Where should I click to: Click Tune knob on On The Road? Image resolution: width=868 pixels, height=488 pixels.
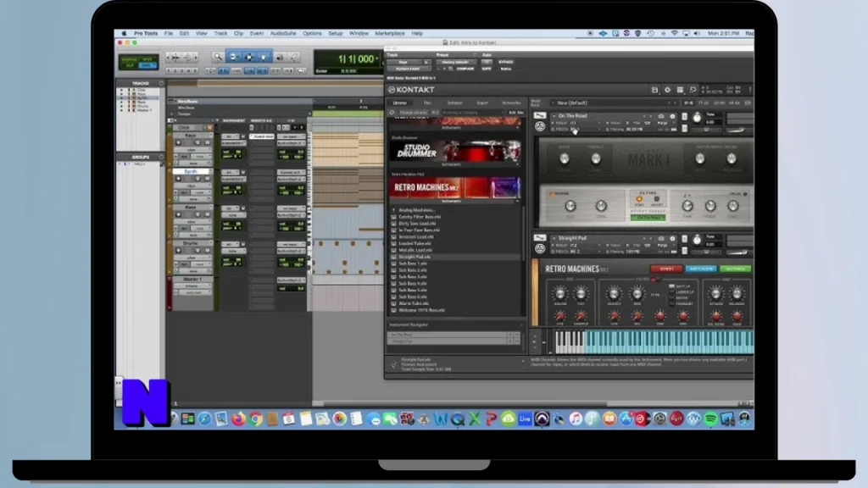tap(697, 118)
